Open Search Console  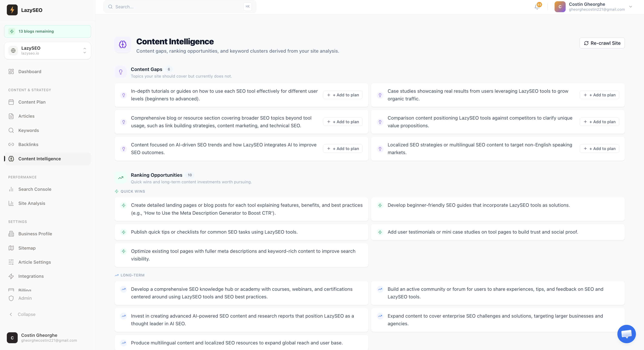point(47,189)
